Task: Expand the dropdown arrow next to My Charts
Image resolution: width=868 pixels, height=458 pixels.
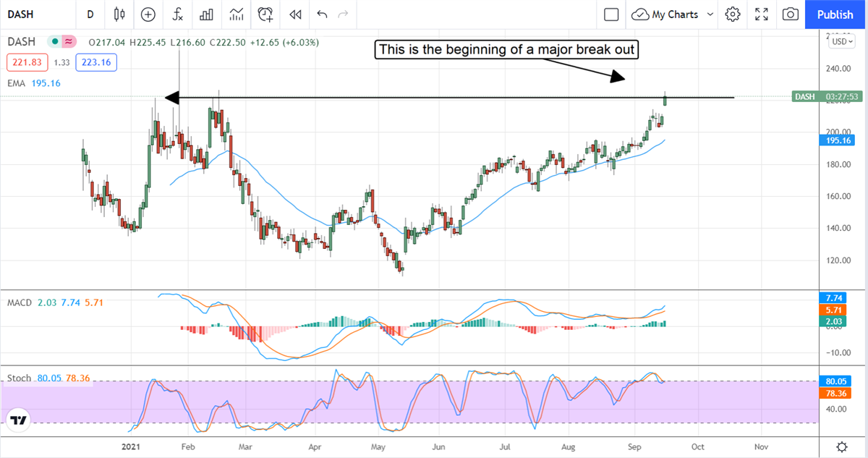Action: [710, 14]
